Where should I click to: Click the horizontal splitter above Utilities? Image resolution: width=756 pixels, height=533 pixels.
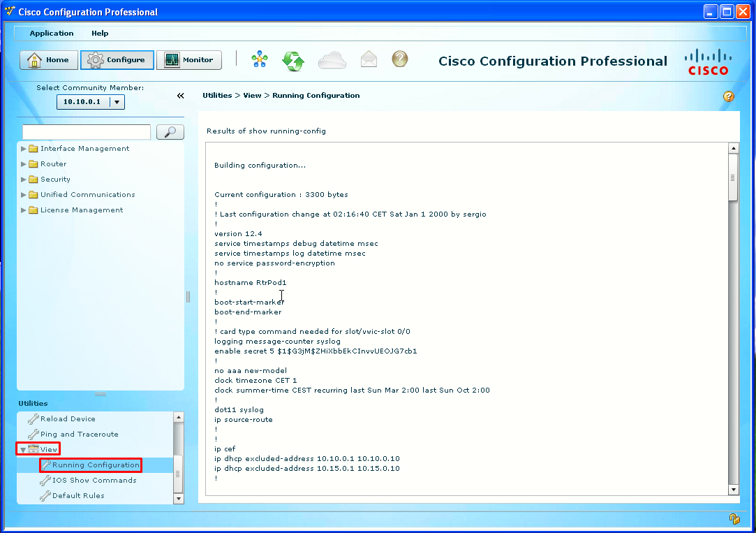101,394
